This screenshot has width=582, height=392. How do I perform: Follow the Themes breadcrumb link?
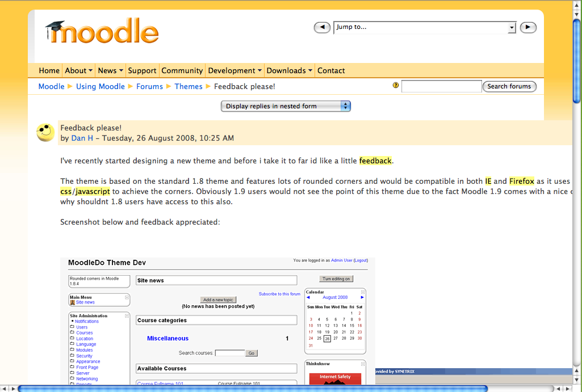pyautogui.click(x=189, y=86)
